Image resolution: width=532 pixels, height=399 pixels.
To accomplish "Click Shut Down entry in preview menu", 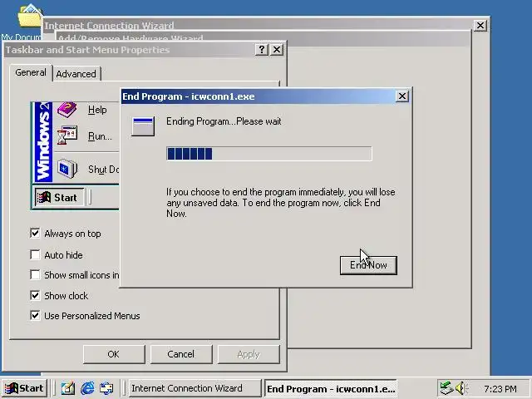I will 103,170.
